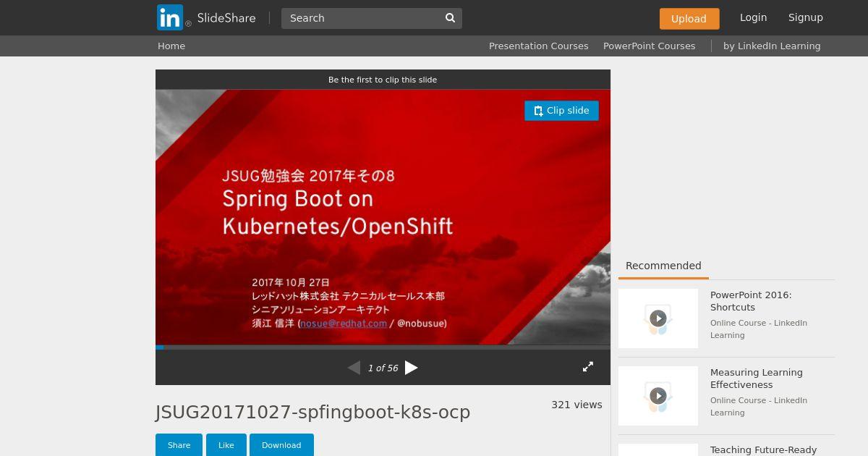Open the Login link

753,17
